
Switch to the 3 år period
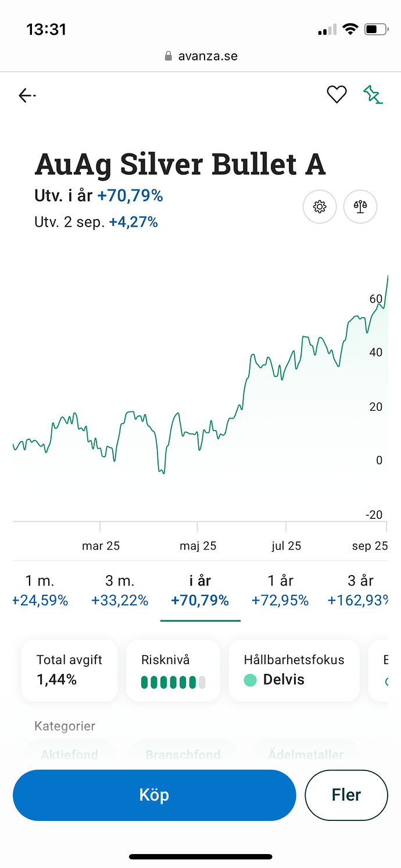pos(359,590)
